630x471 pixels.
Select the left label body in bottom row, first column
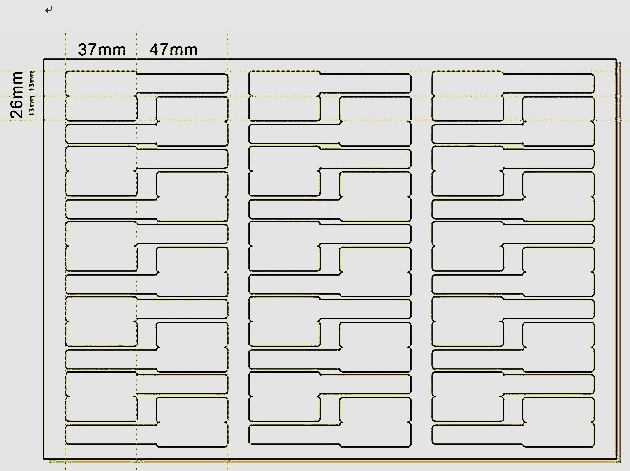pyautogui.click(x=100, y=395)
